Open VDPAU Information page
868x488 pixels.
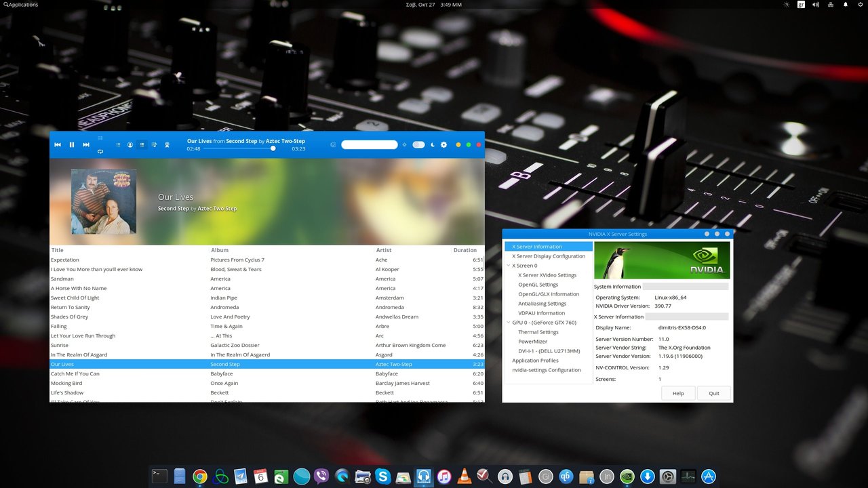tap(541, 313)
